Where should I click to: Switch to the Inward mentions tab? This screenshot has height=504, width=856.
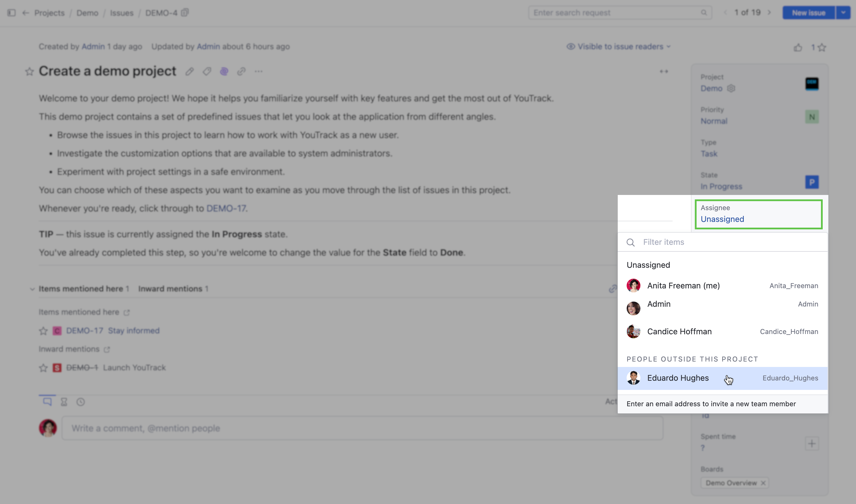click(x=170, y=289)
